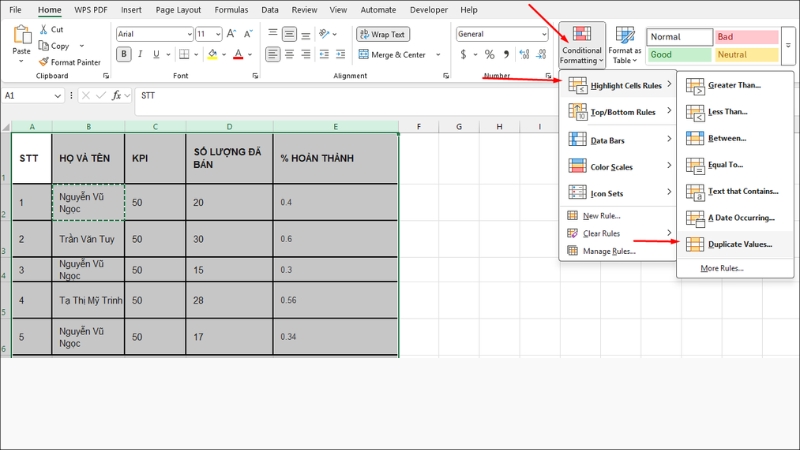The height and width of the screenshot is (450, 800).
Task: Click the Insert Function fx icon
Action: pyautogui.click(x=116, y=95)
